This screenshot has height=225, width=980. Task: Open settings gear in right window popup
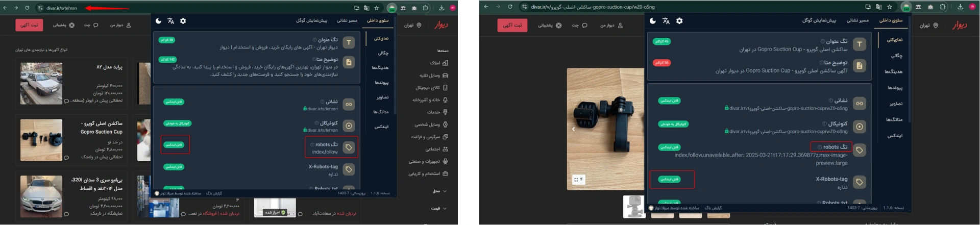[x=679, y=21]
